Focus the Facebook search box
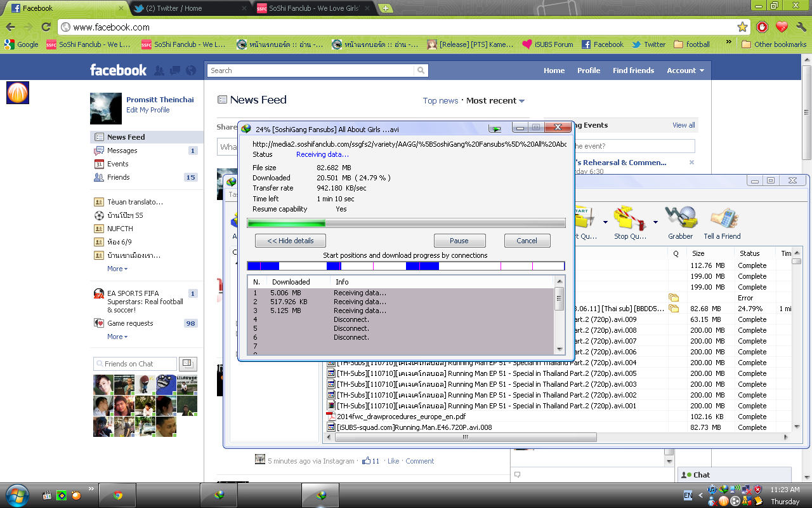Screen dimensions: 812x508 311,70
